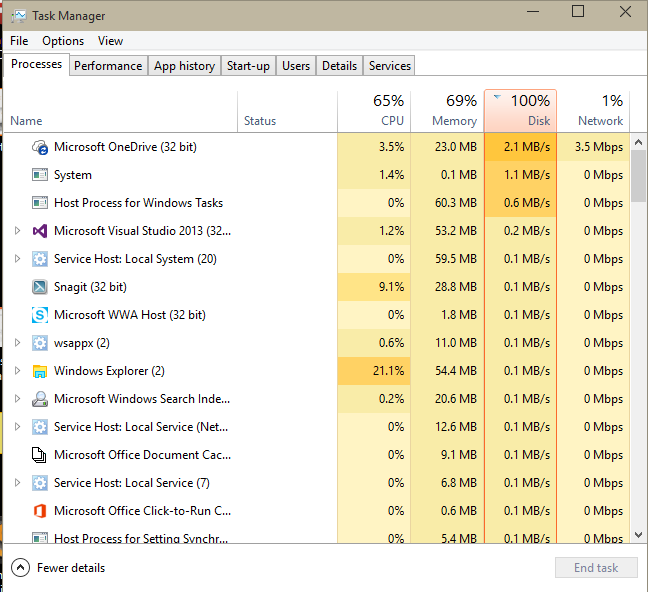Sort by the Status column header
Screen dimensions: 648x592
click(x=288, y=112)
